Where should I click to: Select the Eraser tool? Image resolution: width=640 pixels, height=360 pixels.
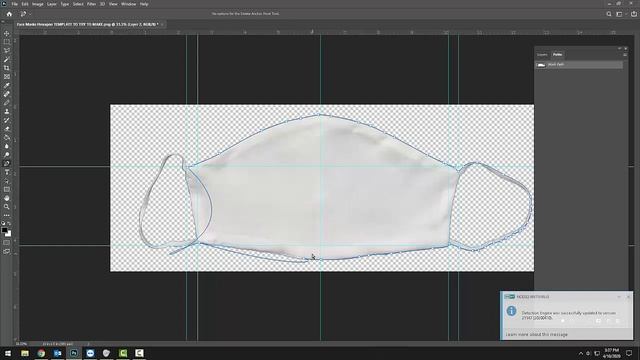(7, 129)
